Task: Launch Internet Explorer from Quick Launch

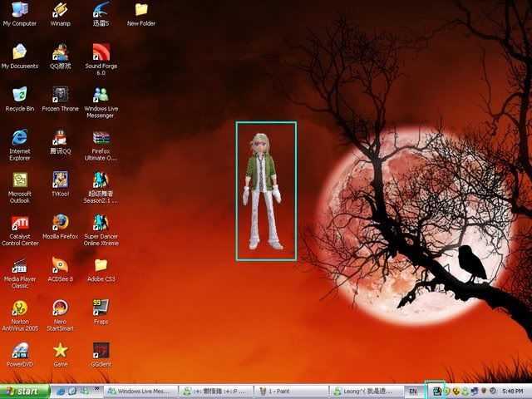Action: click(x=61, y=392)
